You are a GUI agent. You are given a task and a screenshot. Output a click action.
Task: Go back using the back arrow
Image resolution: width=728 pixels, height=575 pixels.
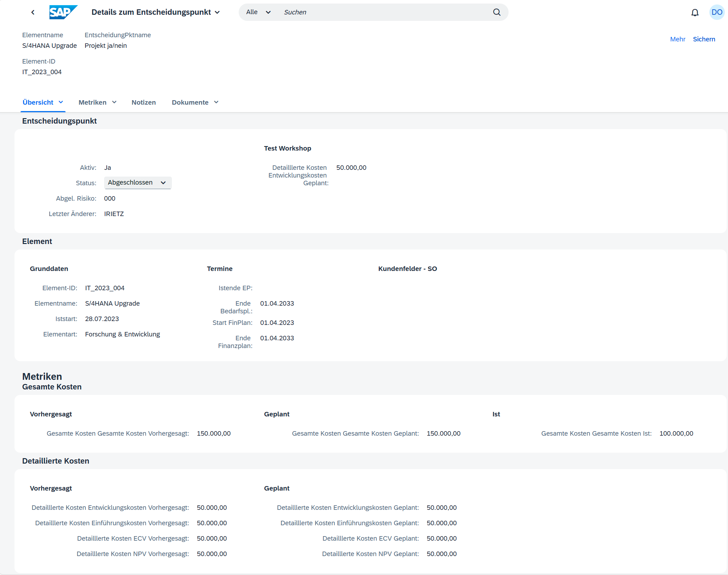tap(33, 13)
